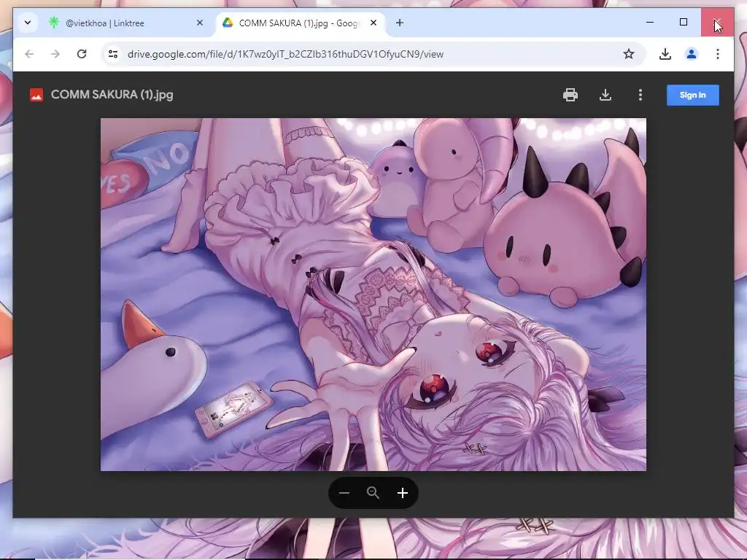The height and width of the screenshot is (560, 747).
Task: Go back in browser history
Action: point(29,54)
